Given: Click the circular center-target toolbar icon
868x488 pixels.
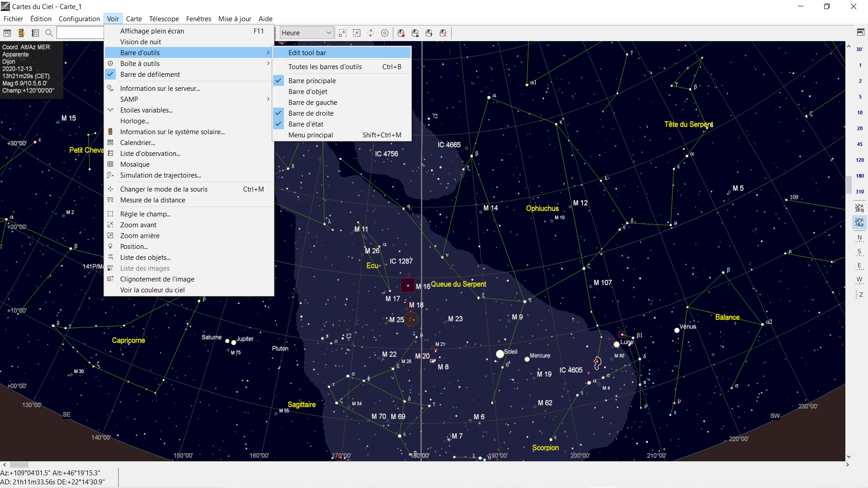Looking at the screenshot, I should coord(385,33).
